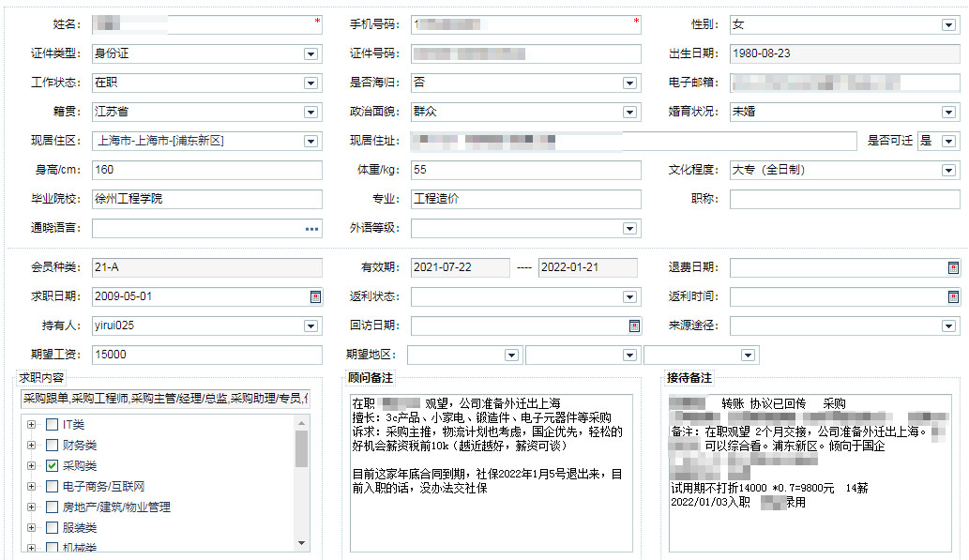Check the 服装类 checkbox
Screen dimensions: 969x560
coord(52,527)
